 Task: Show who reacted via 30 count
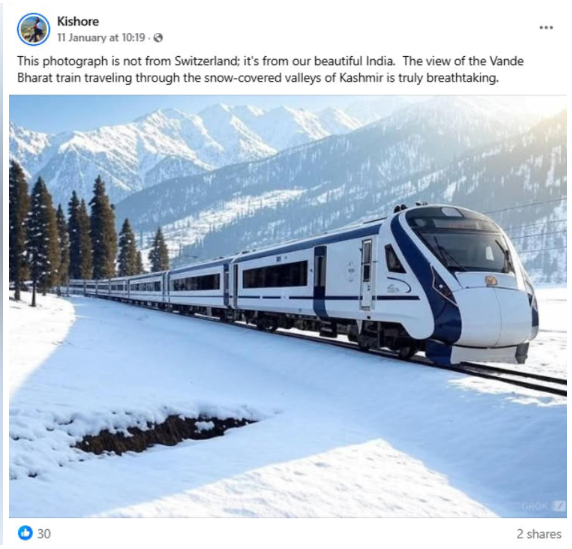click(44, 534)
